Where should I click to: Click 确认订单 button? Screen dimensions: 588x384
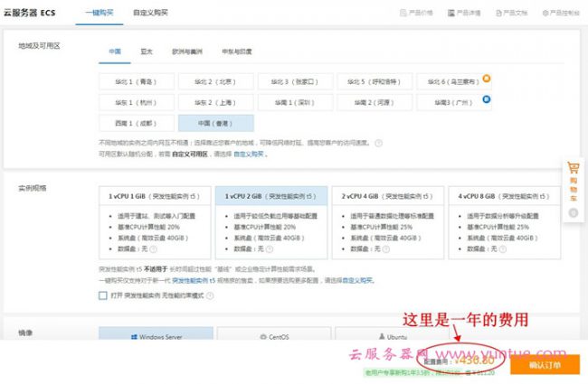pyautogui.click(x=544, y=365)
